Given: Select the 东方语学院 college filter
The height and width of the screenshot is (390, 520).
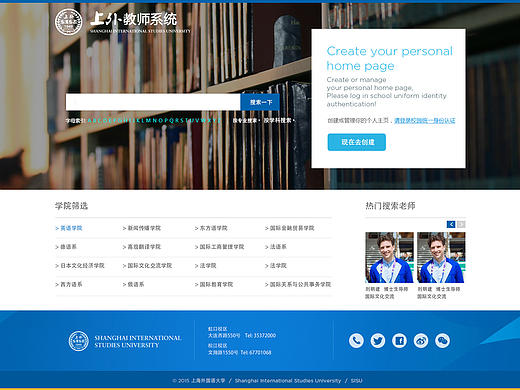Looking at the screenshot, I should pyautogui.click(x=211, y=228).
